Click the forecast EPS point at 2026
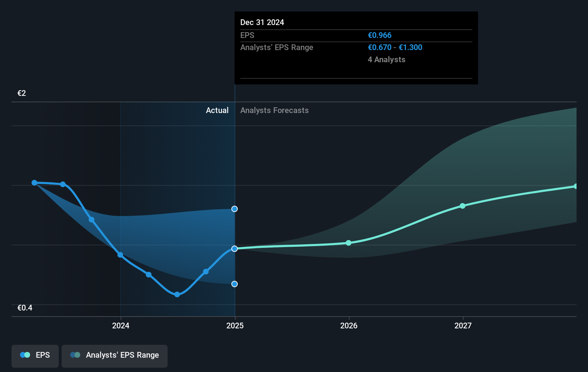The height and width of the screenshot is (372, 588). click(349, 243)
